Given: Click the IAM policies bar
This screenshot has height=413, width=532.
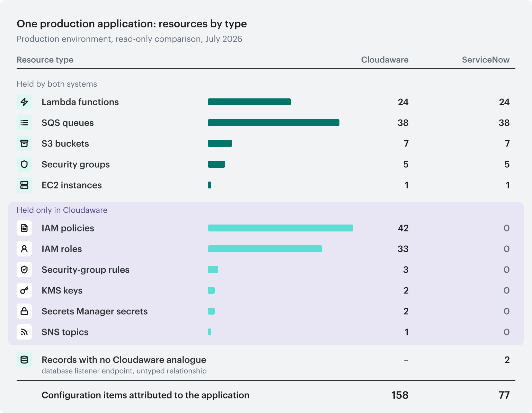Looking at the screenshot, I should 281,228.
